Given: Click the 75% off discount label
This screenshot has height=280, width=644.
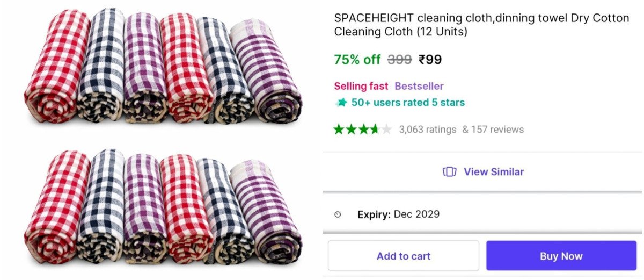Looking at the screenshot, I should pos(357,60).
